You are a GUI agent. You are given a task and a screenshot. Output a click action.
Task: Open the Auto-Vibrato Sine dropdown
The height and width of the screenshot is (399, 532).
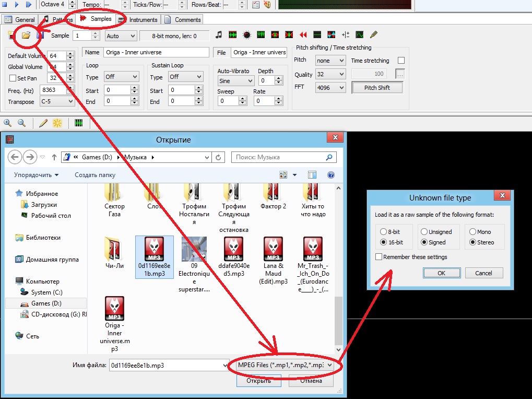point(236,81)
